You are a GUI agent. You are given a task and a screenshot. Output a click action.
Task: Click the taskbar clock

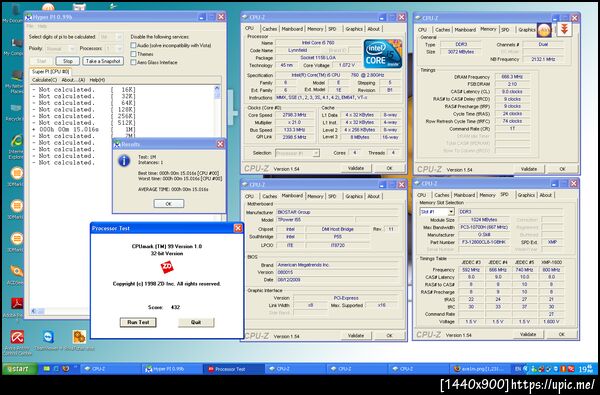pos(586,369)
